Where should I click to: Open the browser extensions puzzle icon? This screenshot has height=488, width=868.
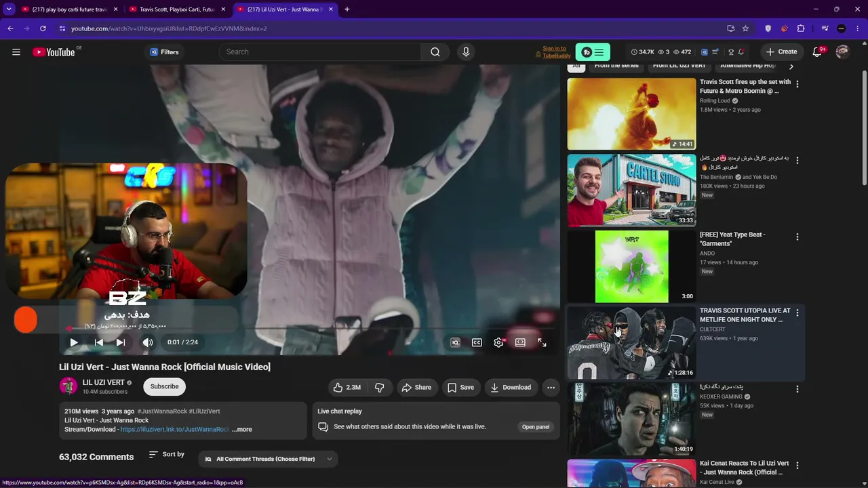tap(801, 28)
